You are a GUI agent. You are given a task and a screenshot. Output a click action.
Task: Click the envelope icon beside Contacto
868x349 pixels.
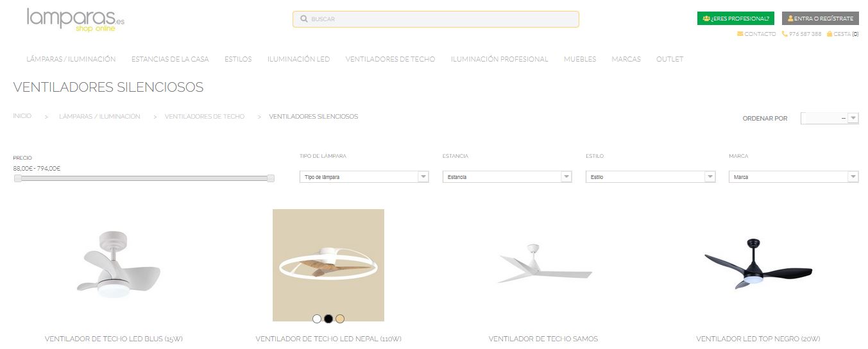point(740,34)
